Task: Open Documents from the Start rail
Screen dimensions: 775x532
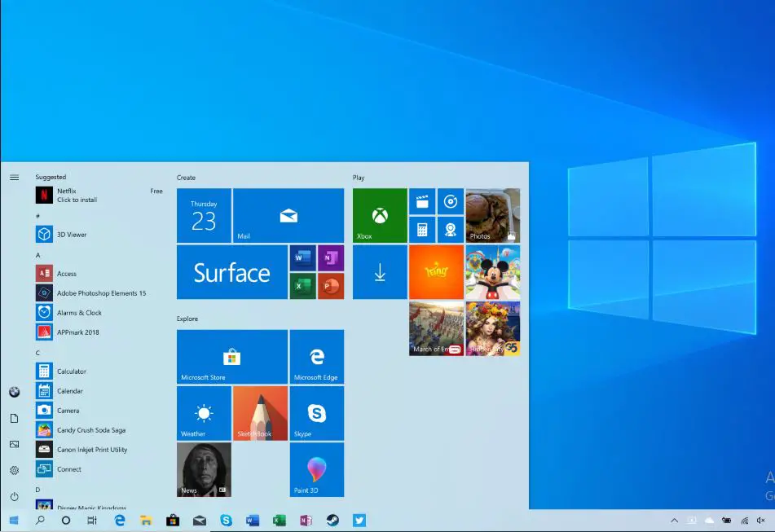Action: tap(15, 419)
